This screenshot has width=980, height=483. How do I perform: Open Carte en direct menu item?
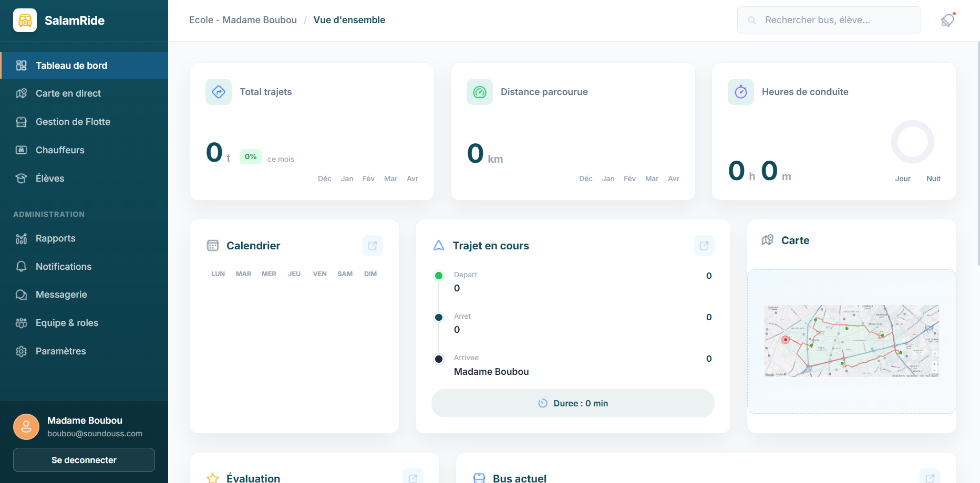(68, 93)
